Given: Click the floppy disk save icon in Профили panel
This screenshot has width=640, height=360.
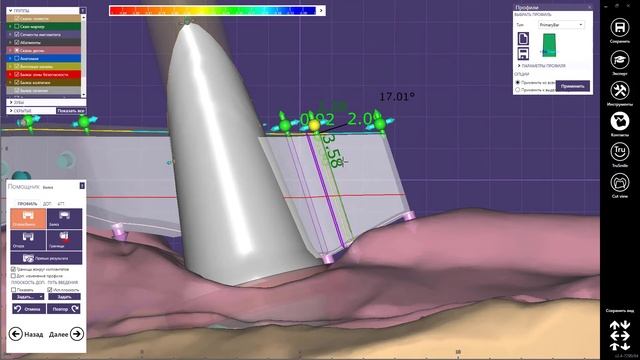Looking at the screenshot, I should 523,53.
